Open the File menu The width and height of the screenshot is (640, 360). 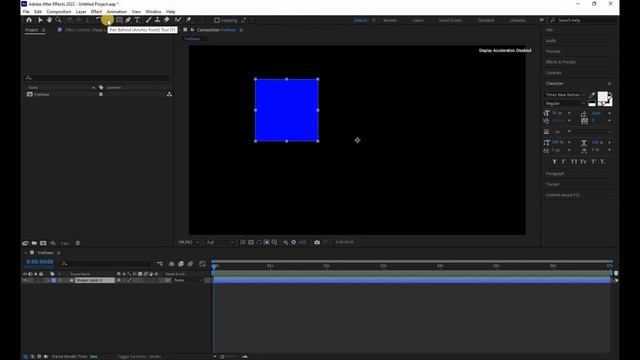tap(26, 11)
